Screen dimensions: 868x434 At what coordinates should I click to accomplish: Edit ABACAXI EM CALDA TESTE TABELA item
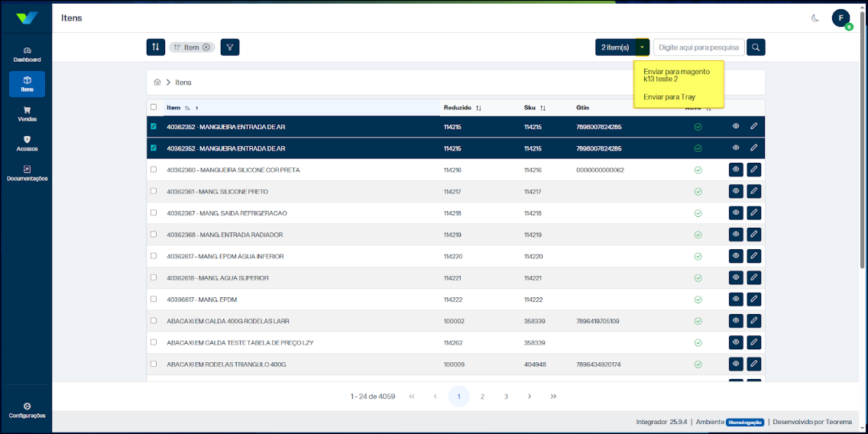(754, 342)
